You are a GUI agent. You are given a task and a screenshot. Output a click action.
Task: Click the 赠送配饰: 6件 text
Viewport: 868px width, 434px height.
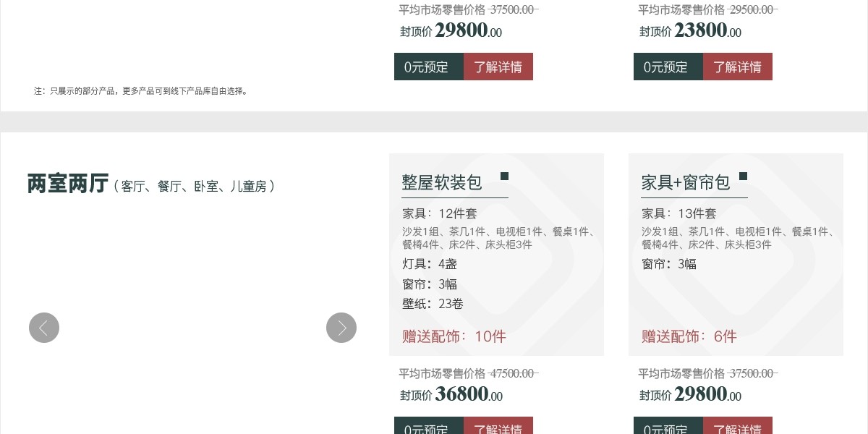(x=689, y=336)
